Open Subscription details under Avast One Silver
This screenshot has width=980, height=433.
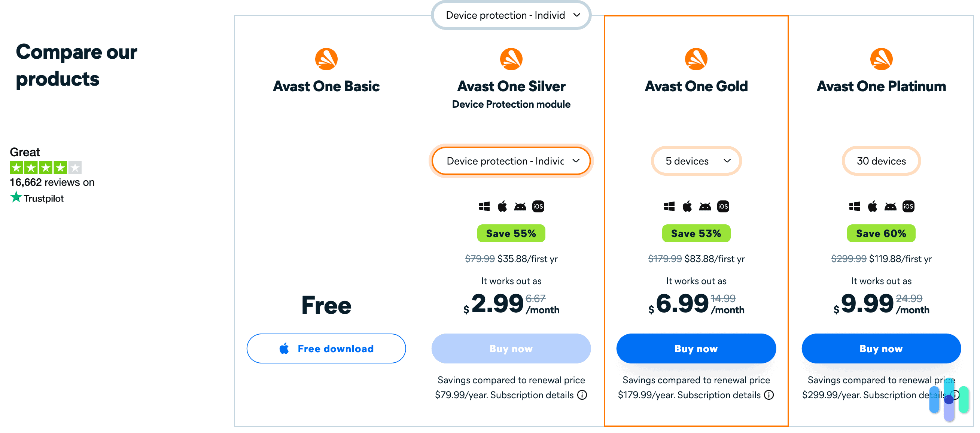[532, 395]
